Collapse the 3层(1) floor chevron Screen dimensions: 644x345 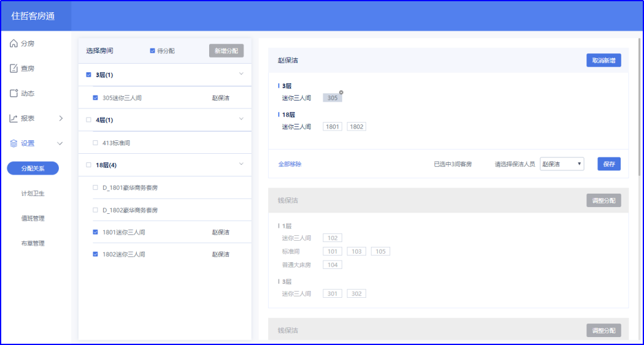tap(241, 74)
